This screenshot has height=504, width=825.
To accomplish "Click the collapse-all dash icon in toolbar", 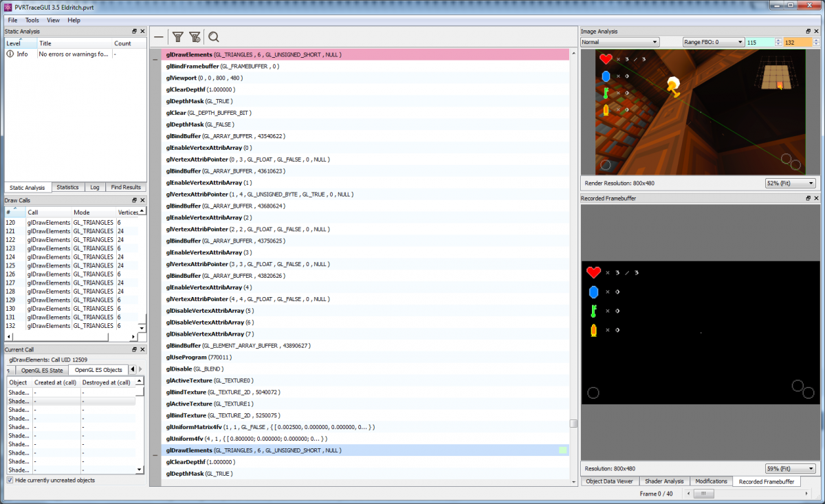I will 158,37.
